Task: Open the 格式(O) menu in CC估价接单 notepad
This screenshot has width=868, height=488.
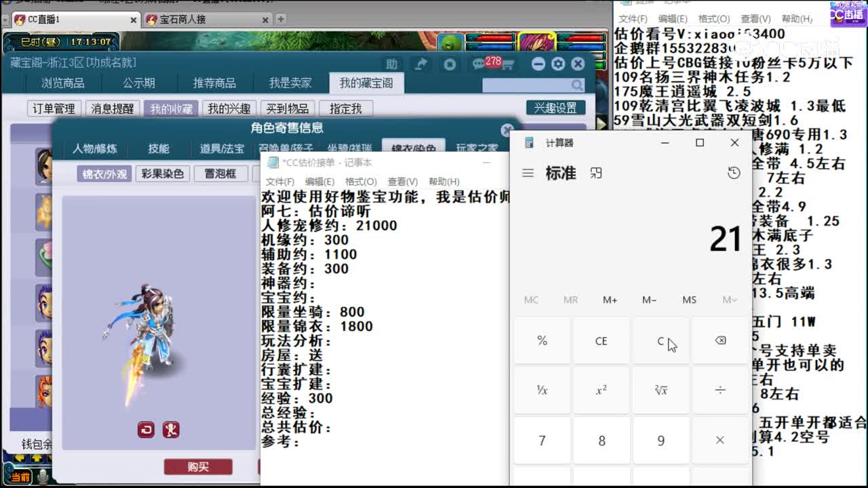Action: [x=361, y=182]
